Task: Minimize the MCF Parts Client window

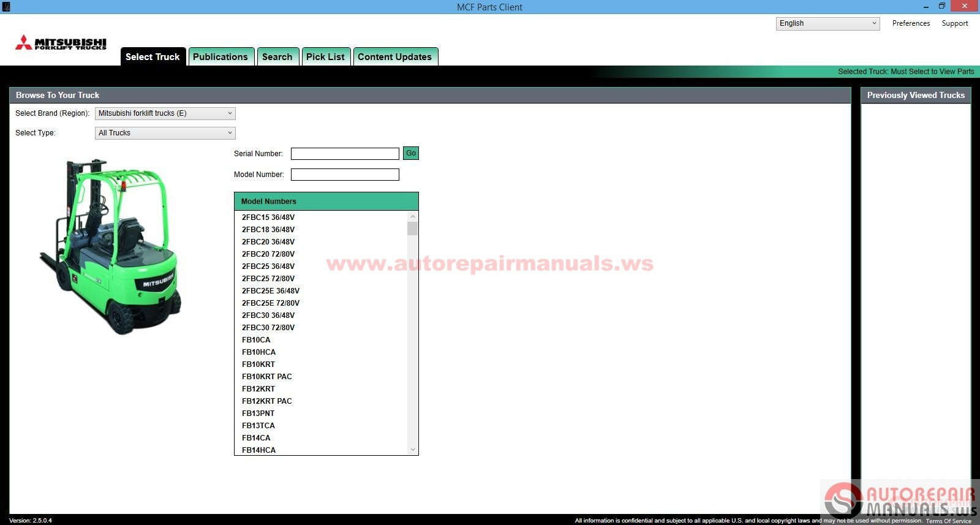Action: point(926,7)
